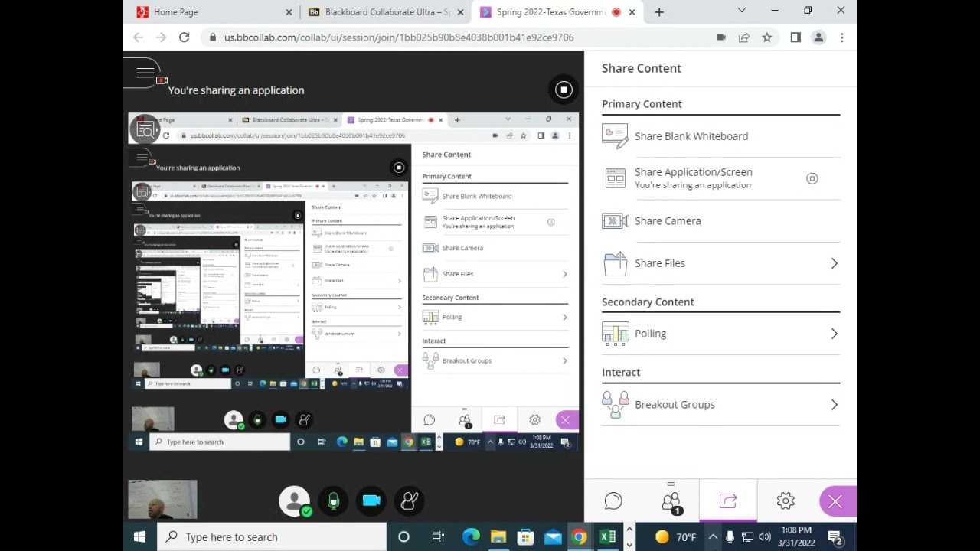Select Share Application/Screen option
The width and height of the screenshot is (980, 551).
[x=720, y=178]
